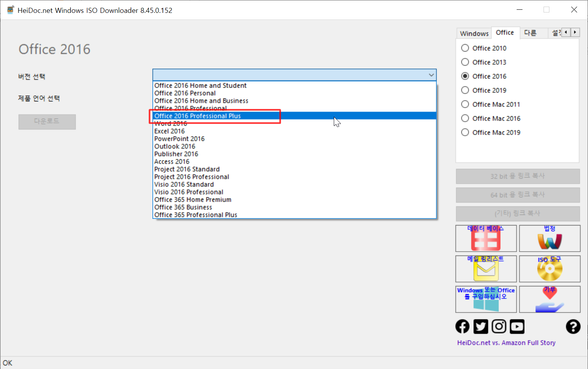The height and width of the screenshot is (369, 588).
Task: Open the mailing list (메일 링리스트) tile
Action: pyautogui.click(x=486, y=269)
